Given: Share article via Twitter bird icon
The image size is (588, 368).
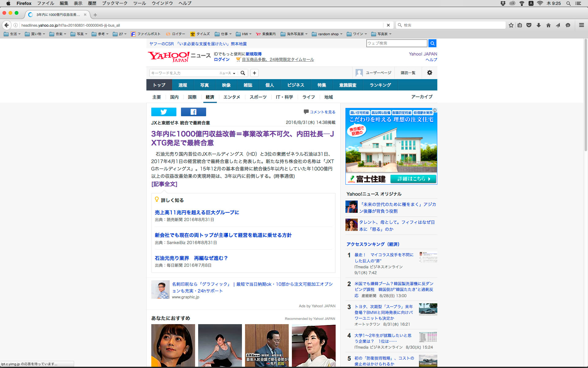Looking at the screenshot, I should click(164, 112).
